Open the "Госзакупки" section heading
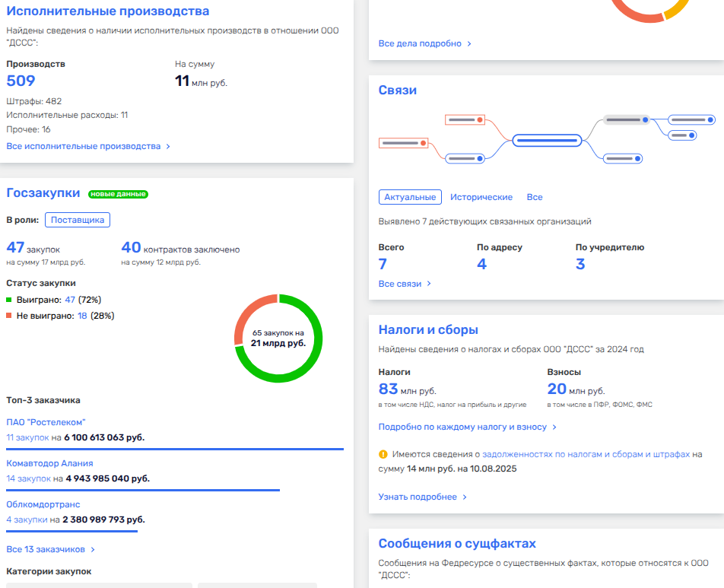 pyautogui.click(x=43, y=193)
